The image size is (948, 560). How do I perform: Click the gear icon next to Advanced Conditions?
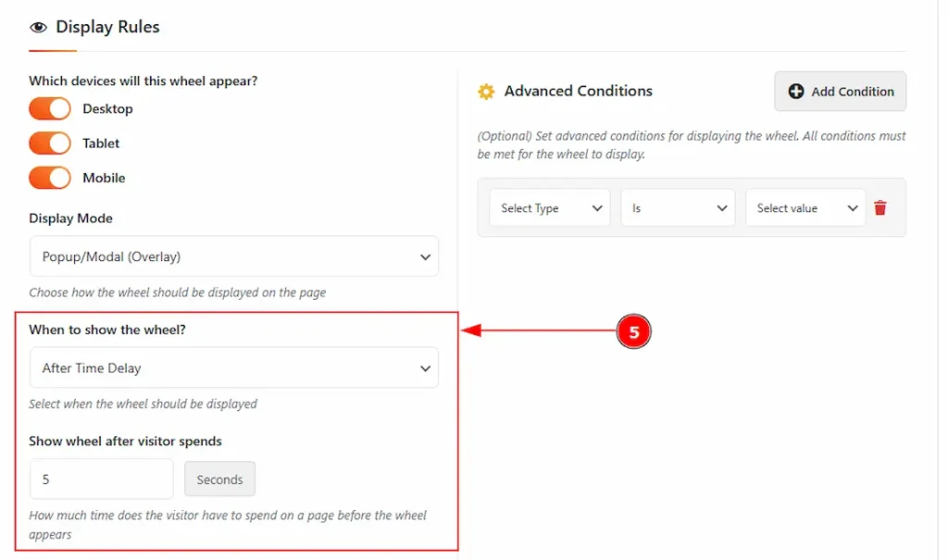pyautogui.click(x=486, y=92)
